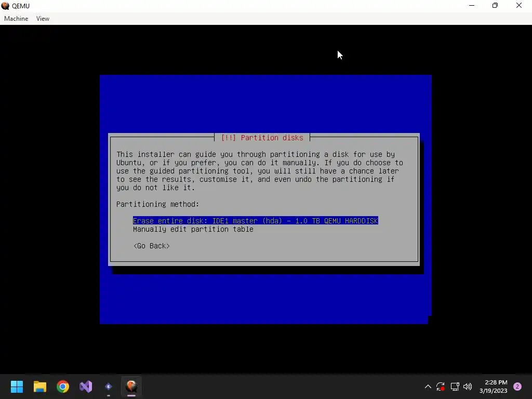Launch Google Chrome from the taskbar
Screen dimensions: 532x399
(x=63, y=387)
